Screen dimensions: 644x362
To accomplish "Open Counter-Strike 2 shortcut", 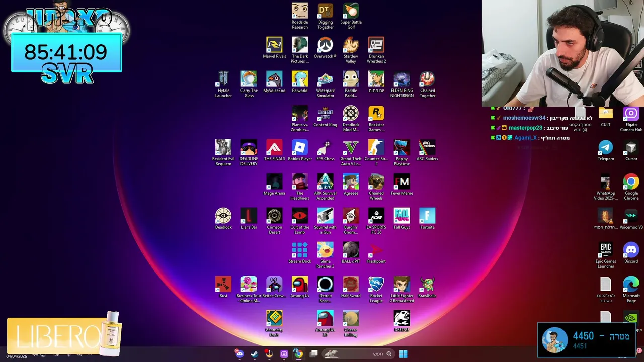I will click(x=376, y=153).
